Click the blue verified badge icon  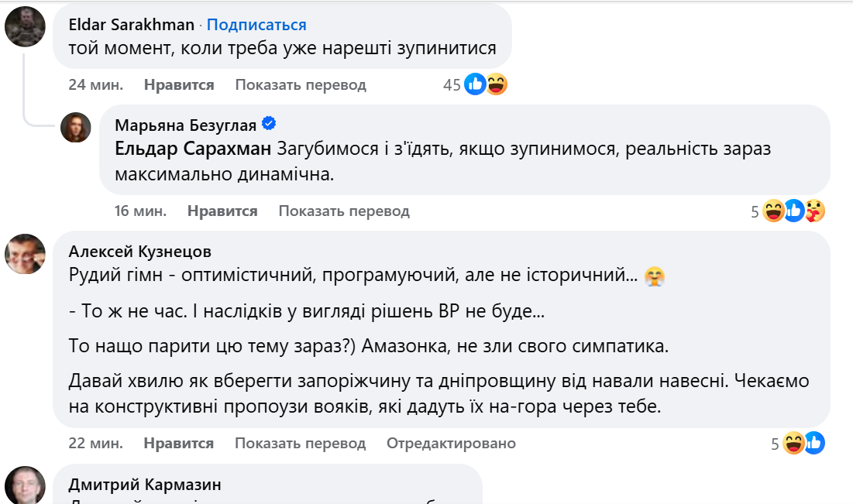click(x=270, y=124)
